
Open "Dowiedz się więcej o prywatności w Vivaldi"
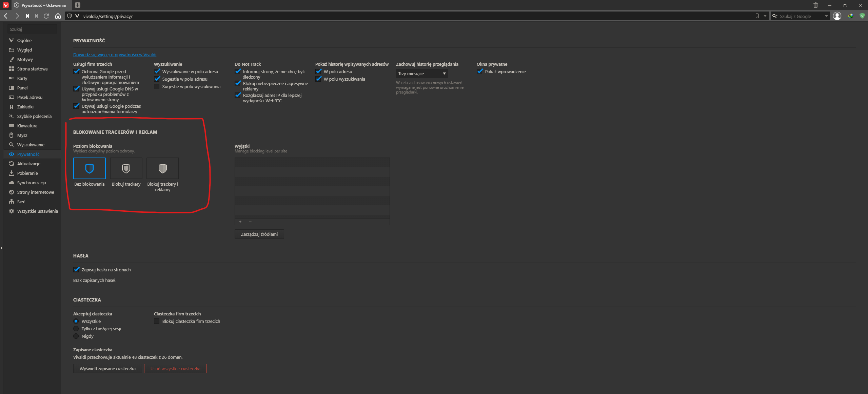click(115, 54)
